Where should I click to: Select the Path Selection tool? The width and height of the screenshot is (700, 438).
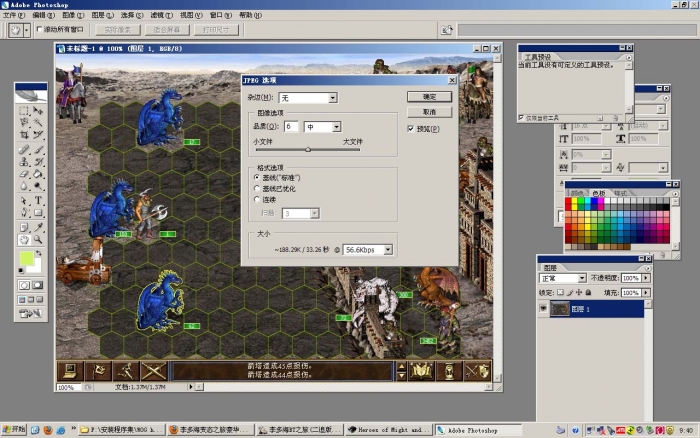click(24, 201)
